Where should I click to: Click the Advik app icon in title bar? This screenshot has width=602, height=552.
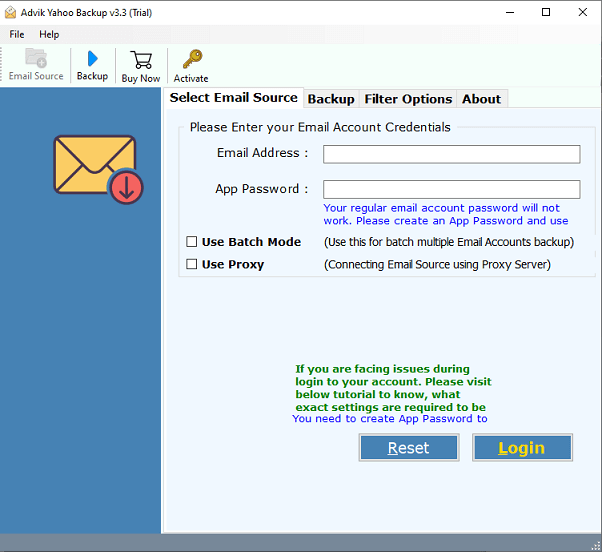10,13
